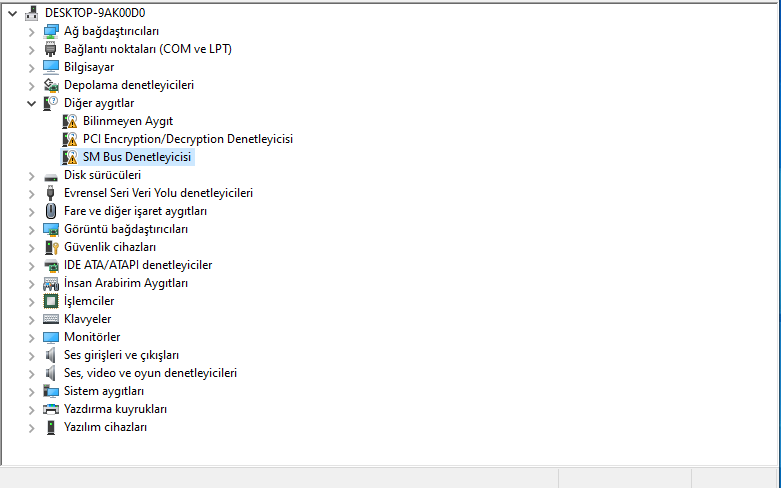Select the İşlemciler label text
781x488 pixels.
(x=89, y=301)
